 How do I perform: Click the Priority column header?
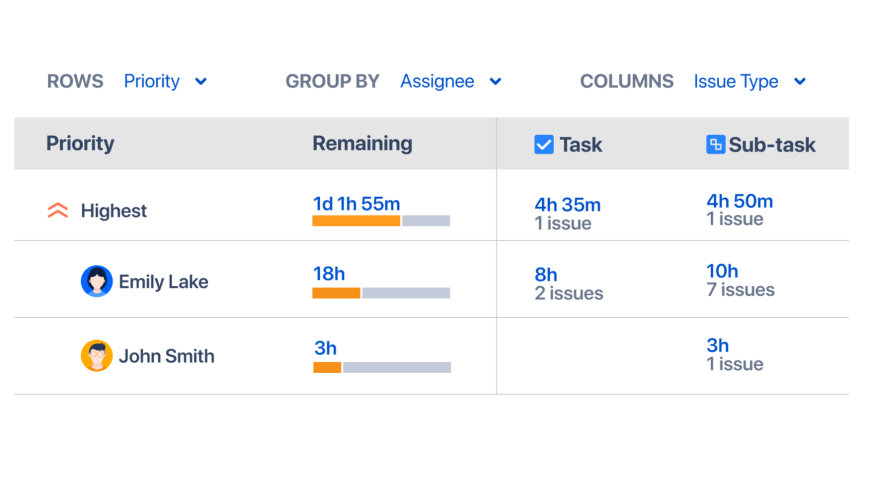tap(80, 144)
